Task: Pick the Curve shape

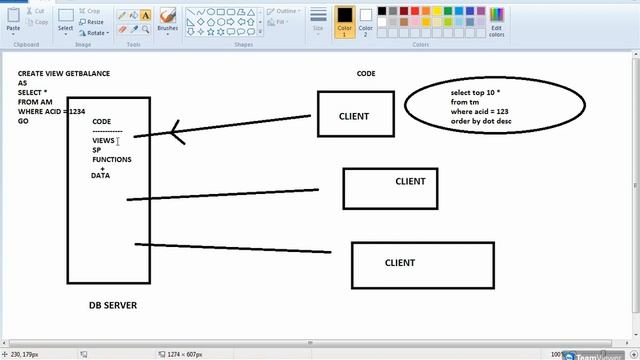Action: 201,13
